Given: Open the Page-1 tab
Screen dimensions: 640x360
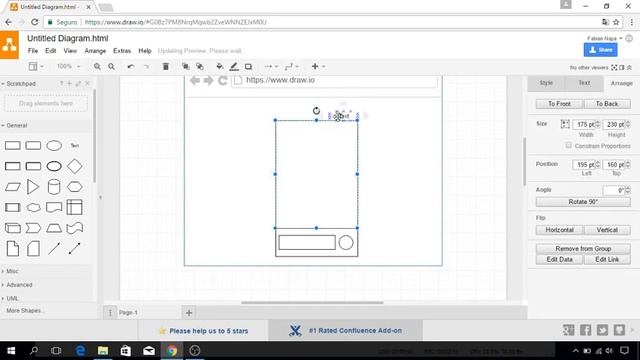Looking at the screenshot, I should (x=128, y=313).
